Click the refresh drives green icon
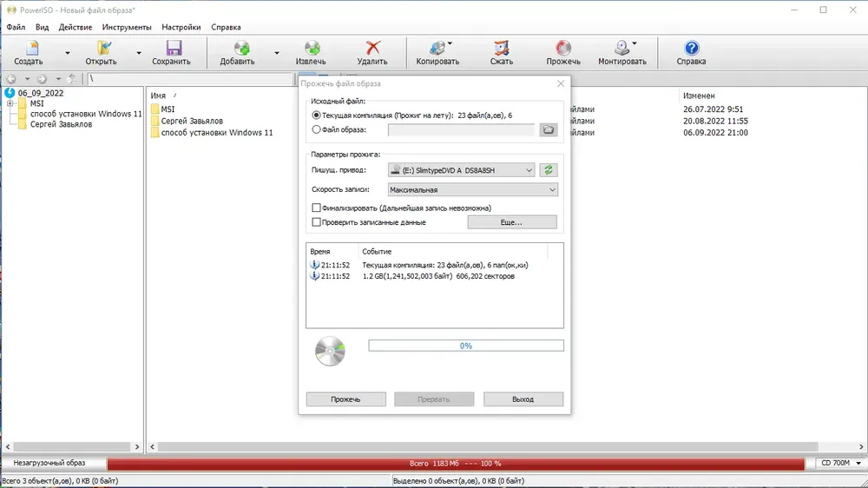This screenshot has height=488, width=868. pos(548,170)
